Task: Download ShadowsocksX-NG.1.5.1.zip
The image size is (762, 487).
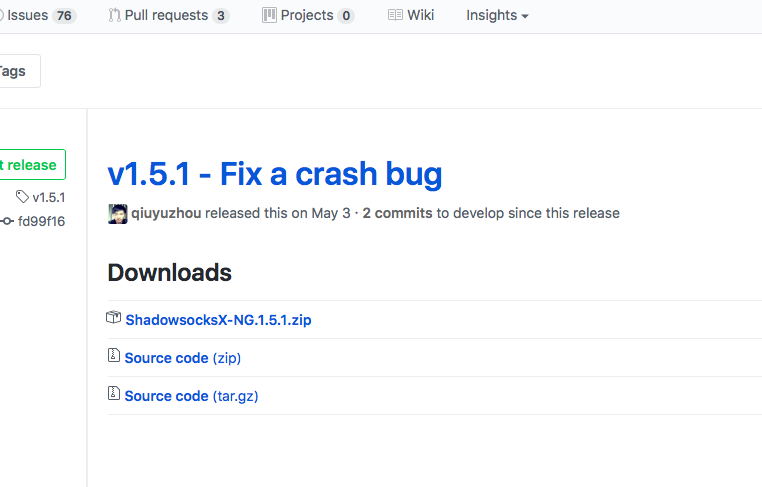Action: [x=218, y=320]
